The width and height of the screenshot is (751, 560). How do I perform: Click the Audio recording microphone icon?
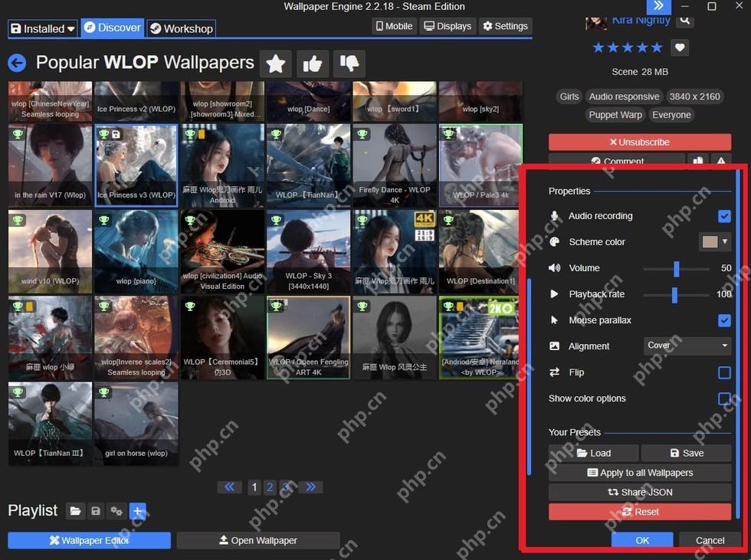coord(554,216)
